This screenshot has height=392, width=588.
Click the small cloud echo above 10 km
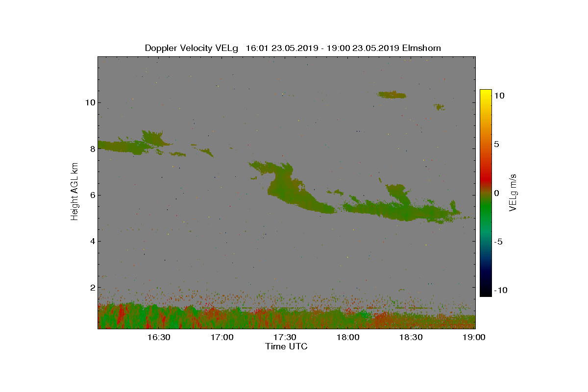[x=392, y=95]
